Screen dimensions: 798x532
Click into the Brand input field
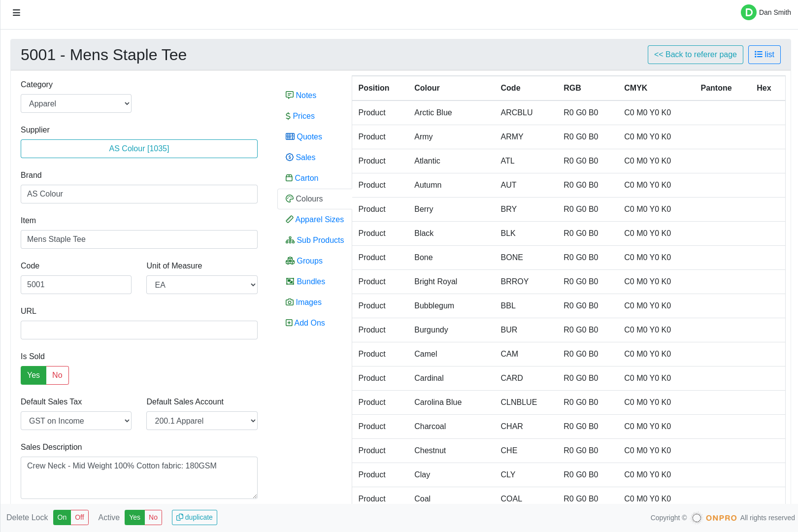[139, 194]
